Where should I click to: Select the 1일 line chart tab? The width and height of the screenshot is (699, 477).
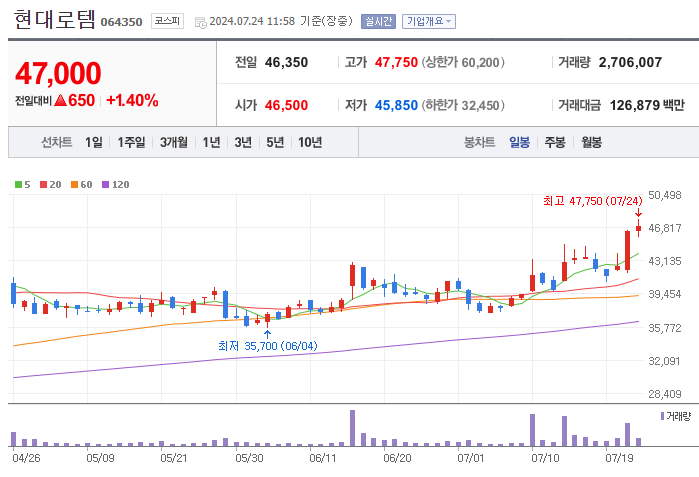pos(94,142)
